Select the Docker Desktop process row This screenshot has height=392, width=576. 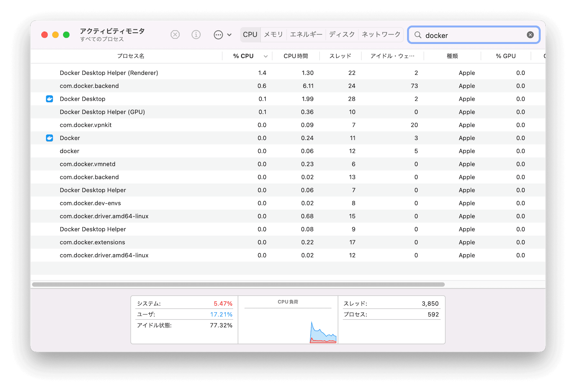288,99
